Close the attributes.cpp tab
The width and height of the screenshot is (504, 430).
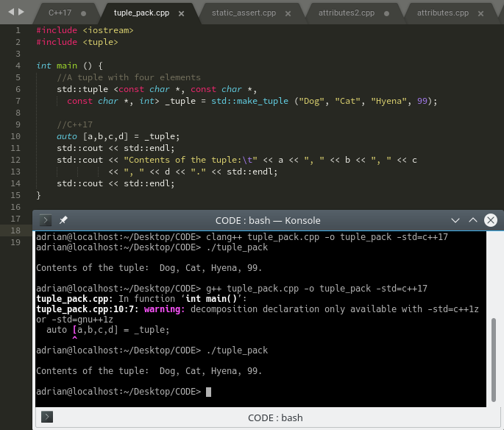[481, 13]
